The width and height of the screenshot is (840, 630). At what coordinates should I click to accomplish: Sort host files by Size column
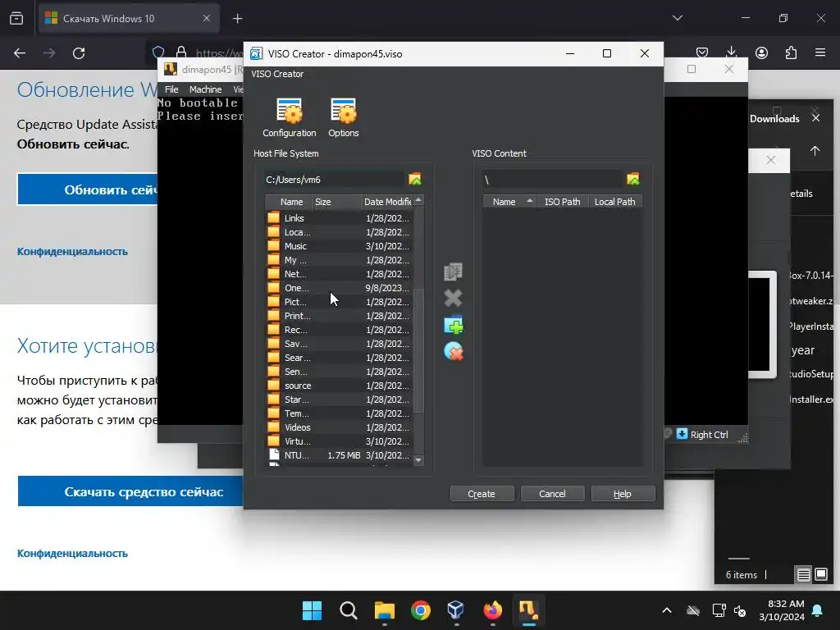[336, 202]
